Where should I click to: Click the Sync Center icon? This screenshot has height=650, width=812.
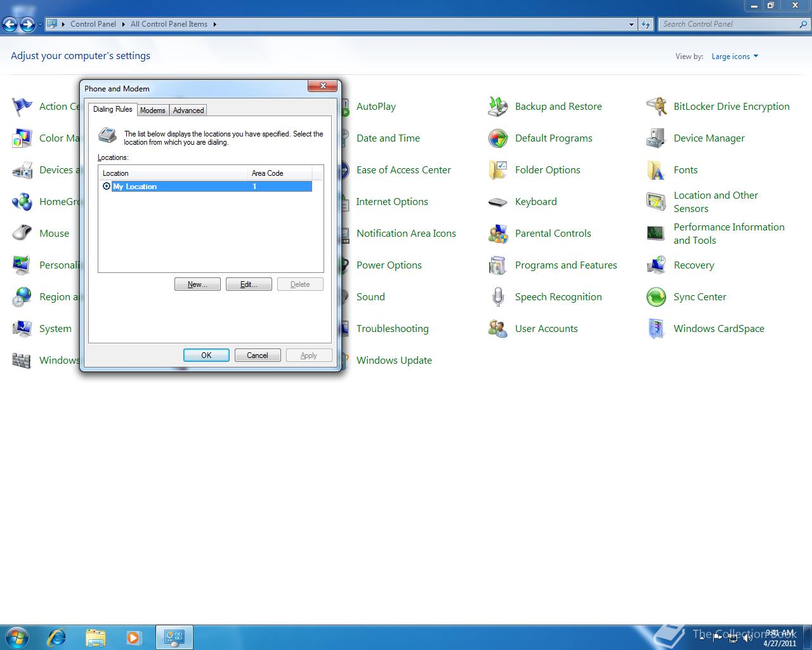pos(657,297)
